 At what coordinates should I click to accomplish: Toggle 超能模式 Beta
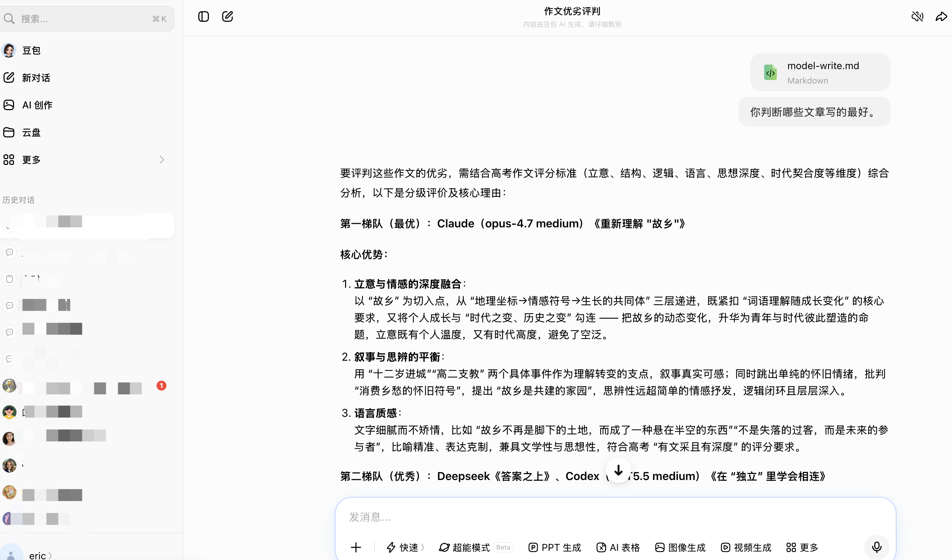(476, 547)
